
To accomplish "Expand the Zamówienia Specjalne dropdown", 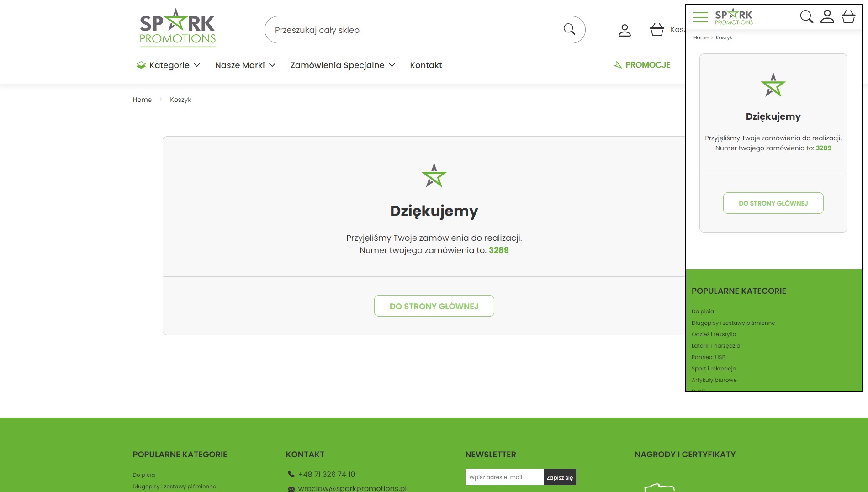I will coord(343,65).
